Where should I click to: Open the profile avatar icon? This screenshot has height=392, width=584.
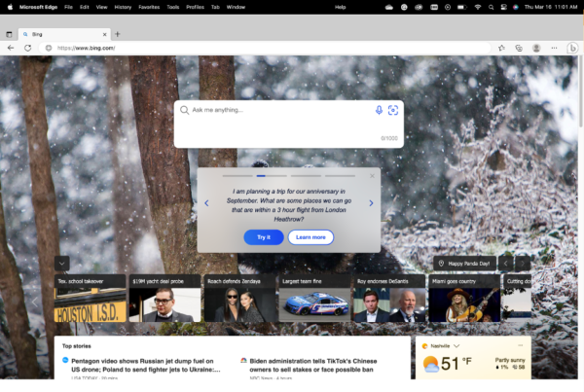[536, 48]
